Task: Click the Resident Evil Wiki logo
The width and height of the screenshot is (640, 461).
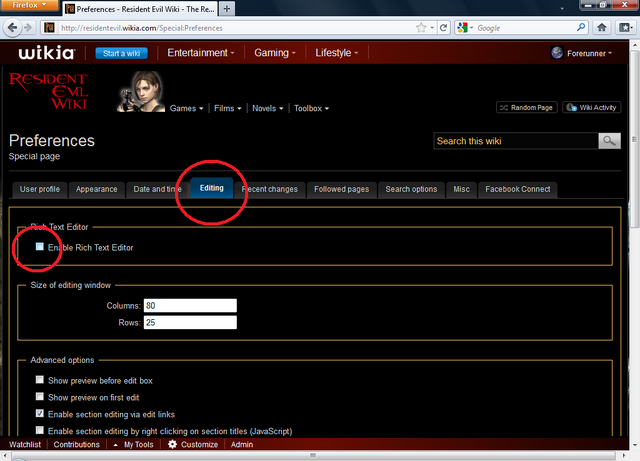Action: [48, 91]
